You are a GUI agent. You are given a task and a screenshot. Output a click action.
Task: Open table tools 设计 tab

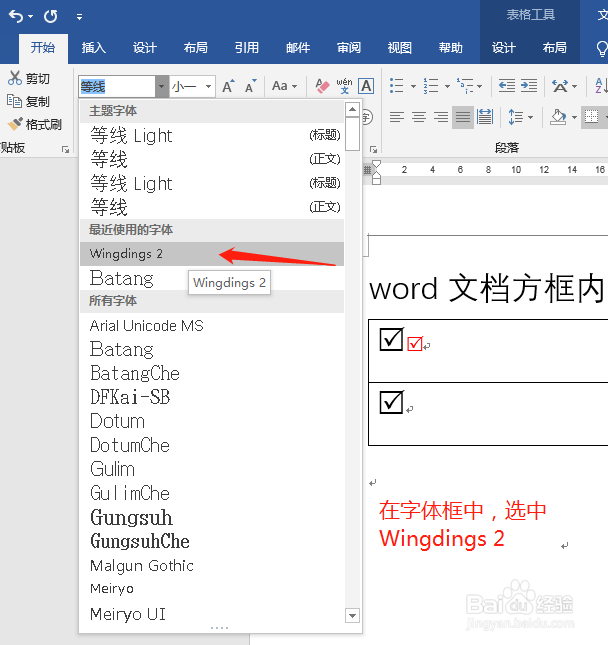coord(504,48)
